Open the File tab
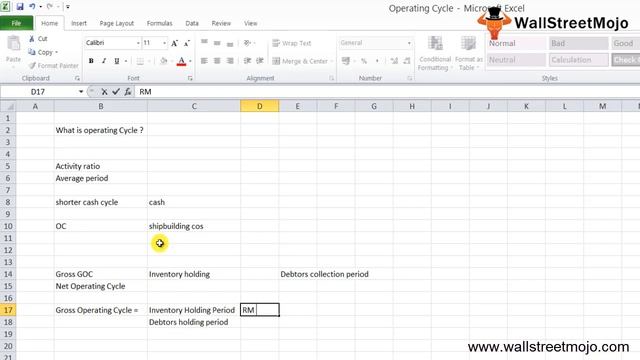The height and width of the screenshot is (360, 640). point(16,23)
